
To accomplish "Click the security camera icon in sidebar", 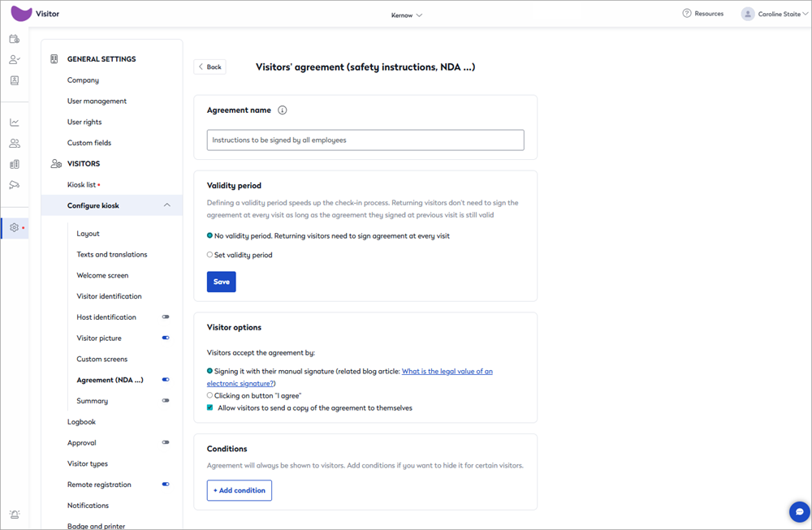I will (14, 185).
